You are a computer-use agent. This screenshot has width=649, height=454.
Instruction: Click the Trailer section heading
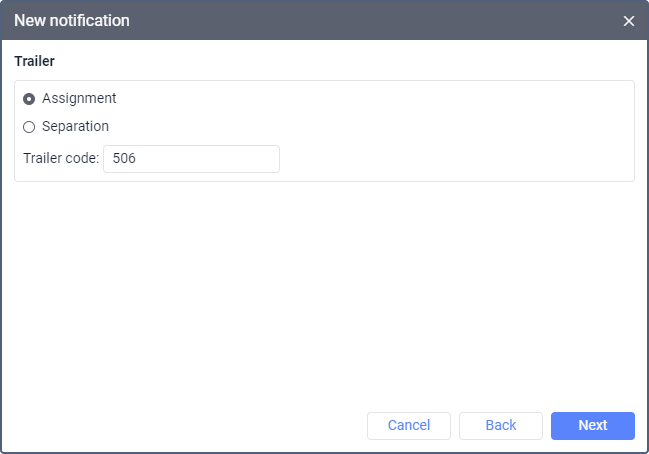[x=34, y=62]
